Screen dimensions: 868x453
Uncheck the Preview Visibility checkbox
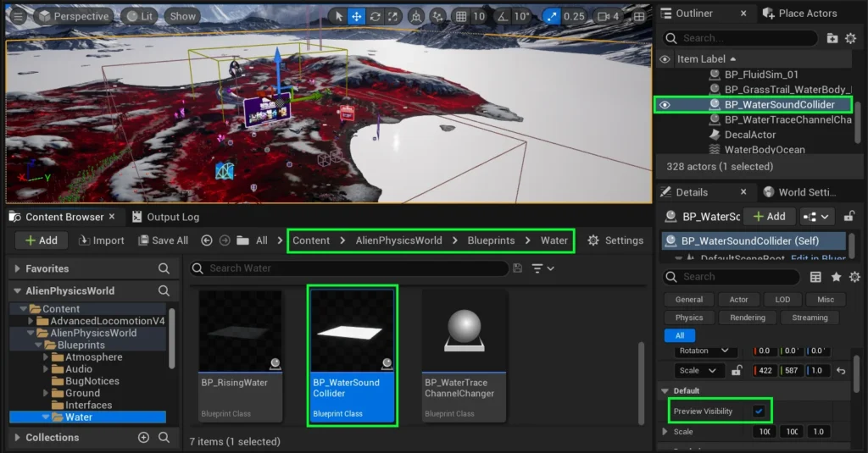(x=759, y=412)
